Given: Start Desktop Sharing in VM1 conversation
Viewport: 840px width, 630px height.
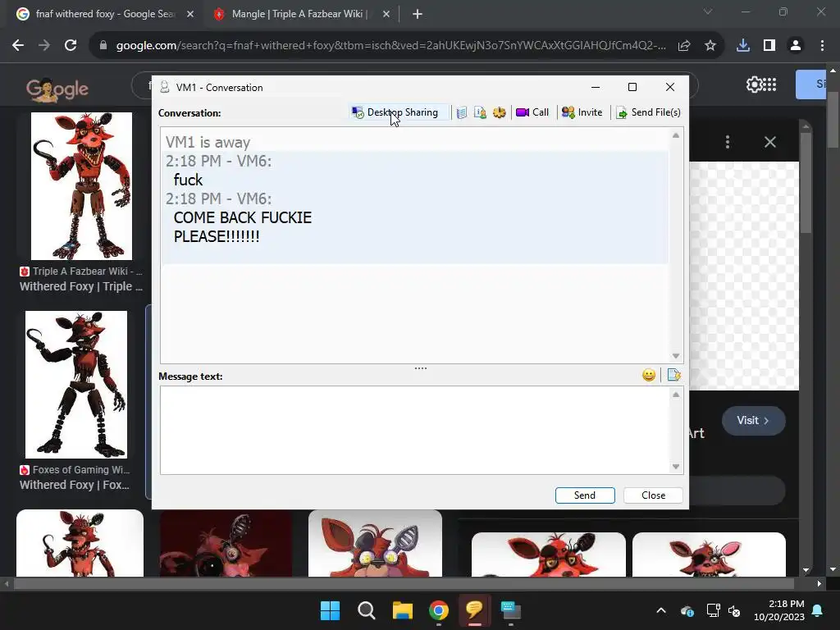Looking at the screenshot, I should (x=395, y=112).
